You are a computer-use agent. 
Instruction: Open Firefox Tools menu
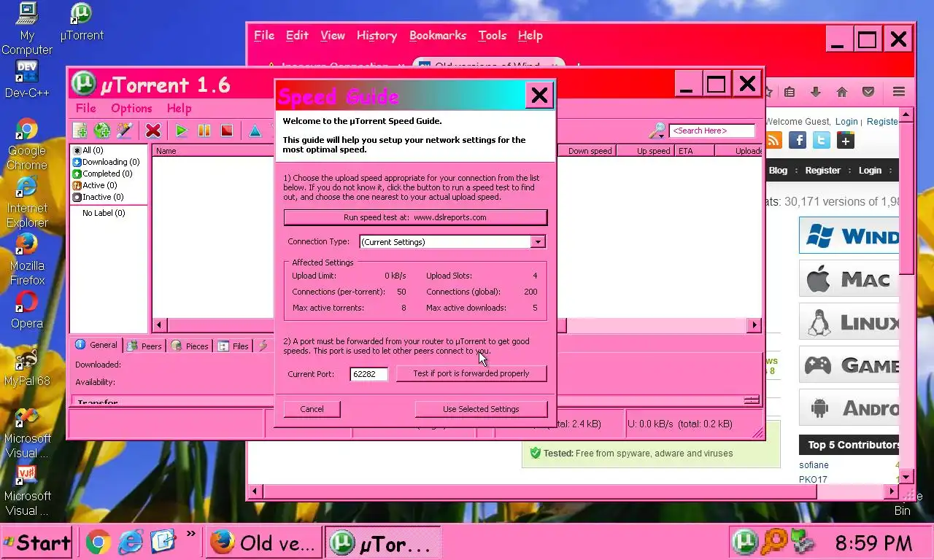(493, 35)
